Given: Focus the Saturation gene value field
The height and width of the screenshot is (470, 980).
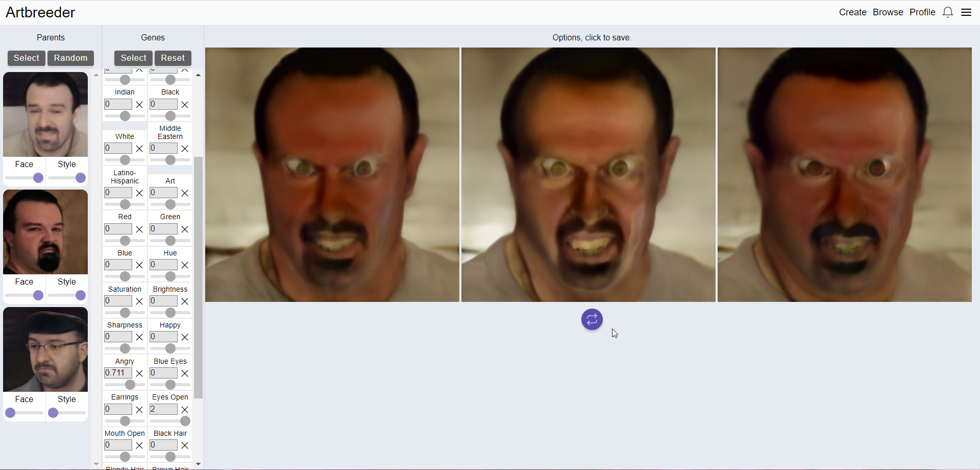Looking at the screenshot, I should point(118,301).
